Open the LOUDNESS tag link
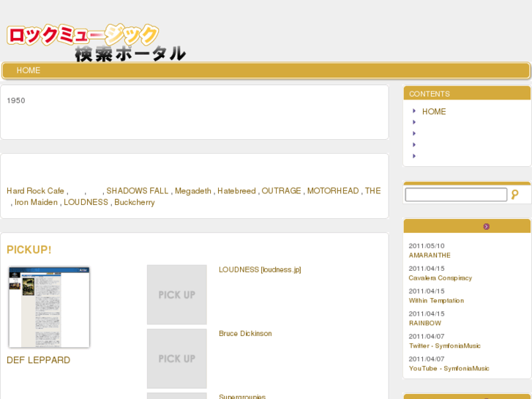 point(86,202)
